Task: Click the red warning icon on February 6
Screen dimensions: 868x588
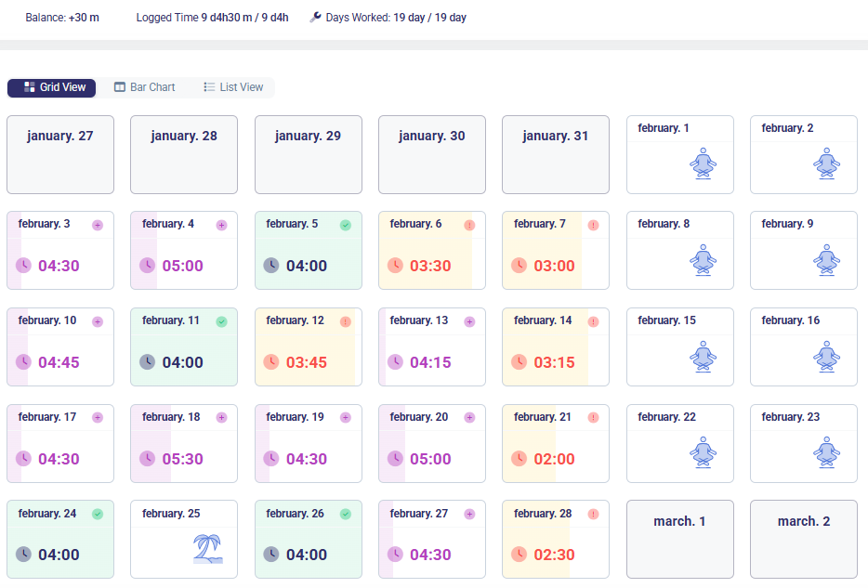Action: (469, 225)
